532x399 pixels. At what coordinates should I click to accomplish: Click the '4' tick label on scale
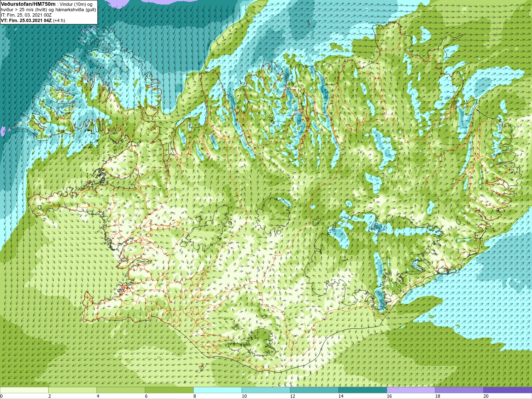(x=98, y=396)
